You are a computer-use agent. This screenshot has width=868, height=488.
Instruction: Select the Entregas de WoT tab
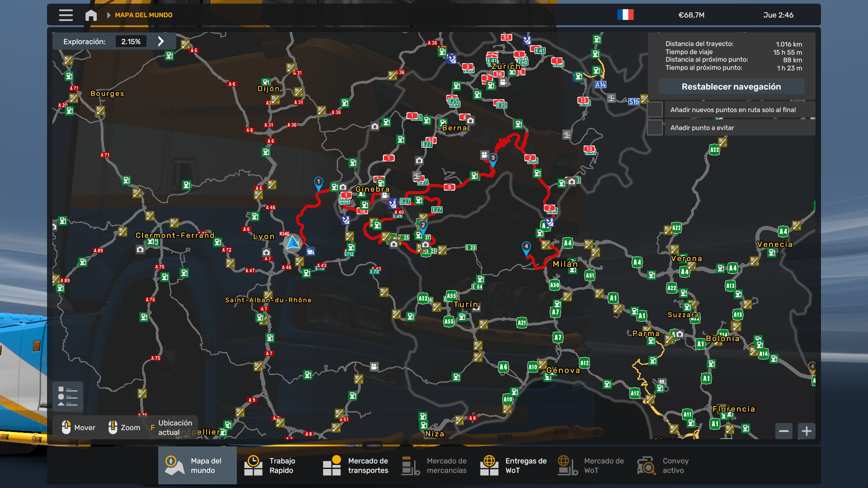514,465
